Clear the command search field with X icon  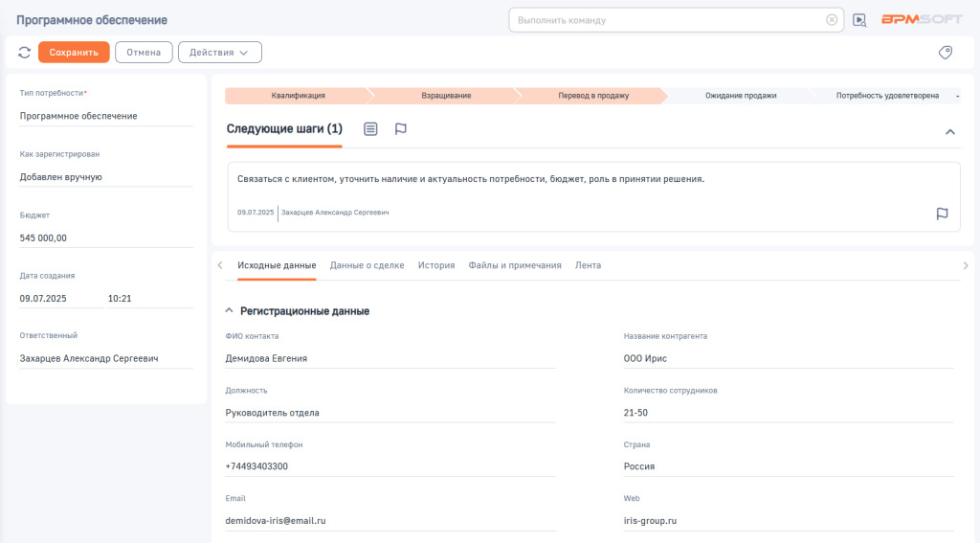[x=832, y=20]
